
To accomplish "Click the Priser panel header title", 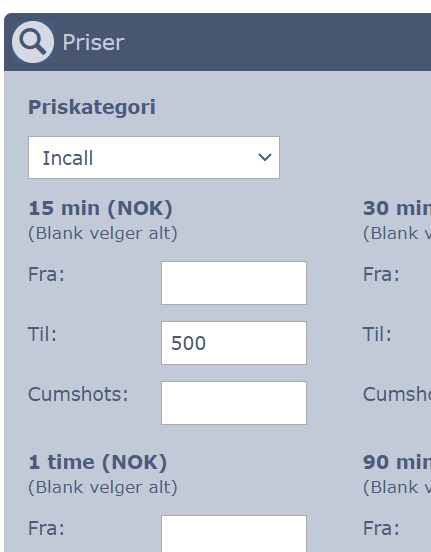I will coord(93,43).
